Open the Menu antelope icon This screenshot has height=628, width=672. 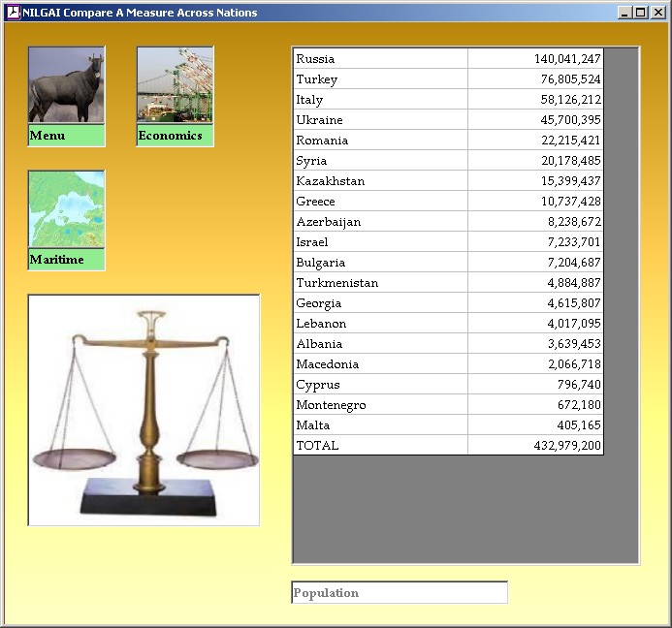(x=66, y=85)
